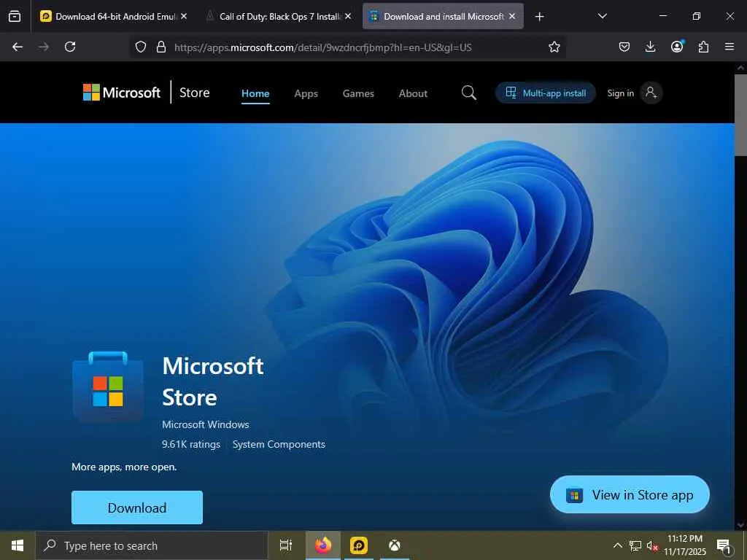Focus the apps.microsoft.com address bar
The height and width of the screenshot is (560, 747).
tap(323, 47)
